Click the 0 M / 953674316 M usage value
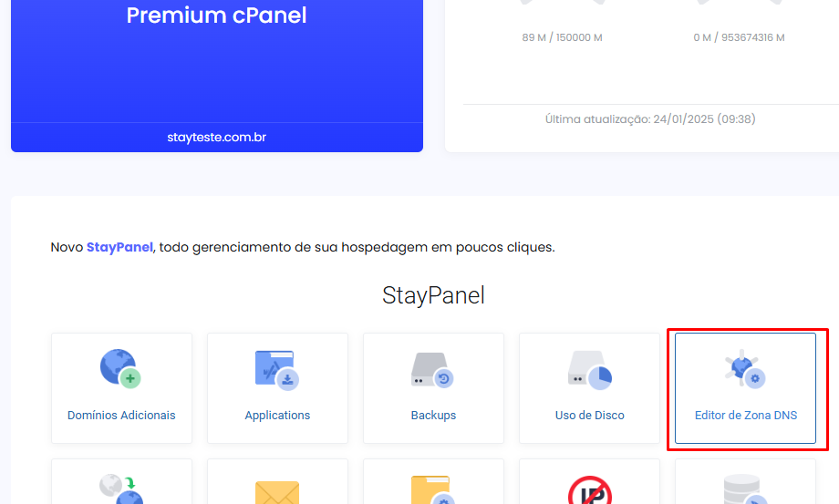 click(x=739, y=37)
